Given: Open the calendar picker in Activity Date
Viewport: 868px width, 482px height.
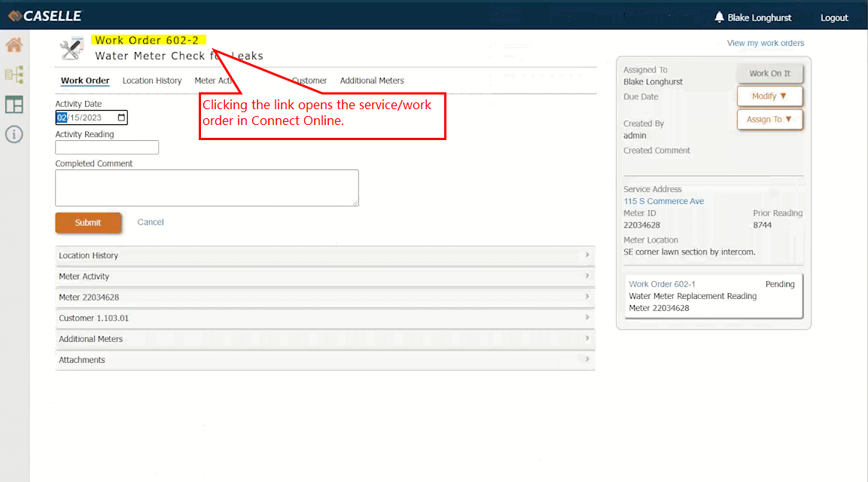Looking at the screenshot, I should point(121,117).
